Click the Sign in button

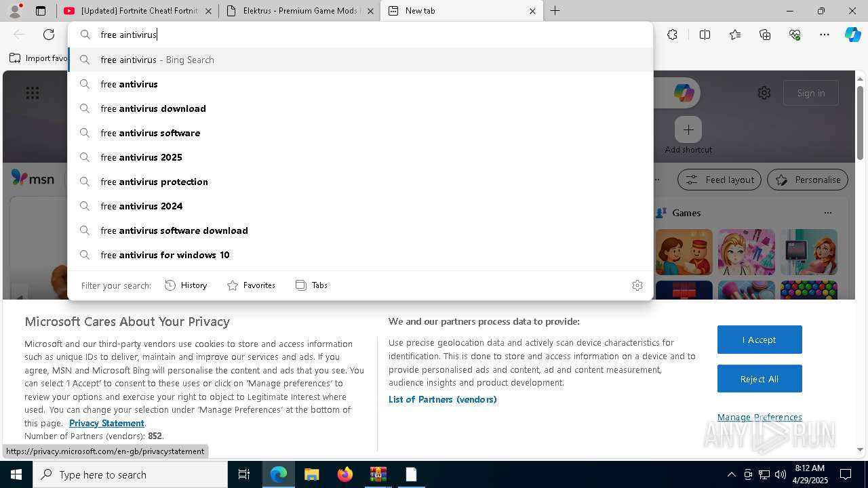point(811,93)
